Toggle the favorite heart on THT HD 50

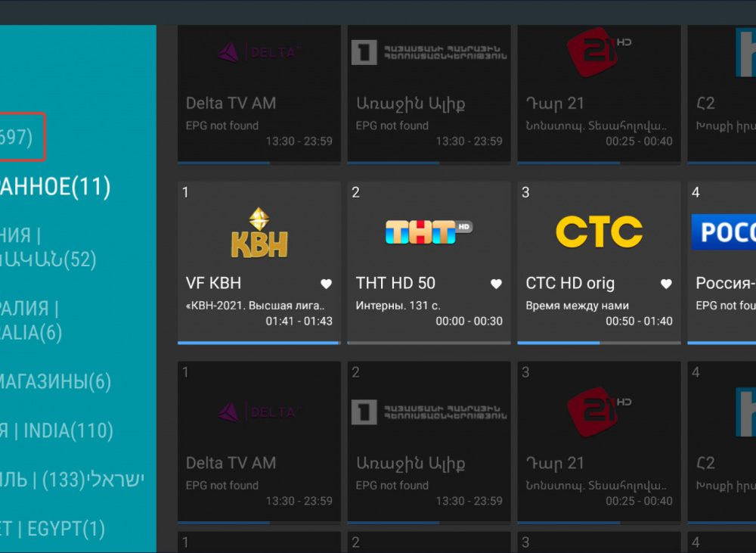pos(496,284)
